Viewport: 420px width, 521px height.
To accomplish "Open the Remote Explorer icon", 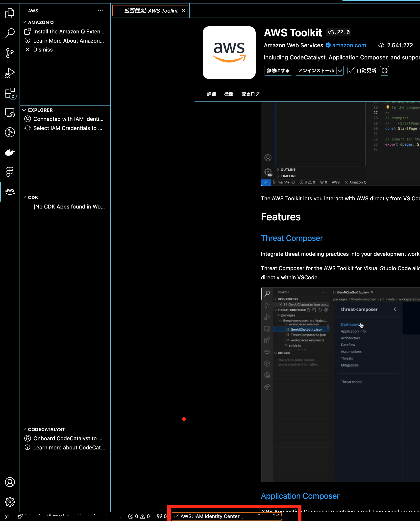I will (10, 113).
